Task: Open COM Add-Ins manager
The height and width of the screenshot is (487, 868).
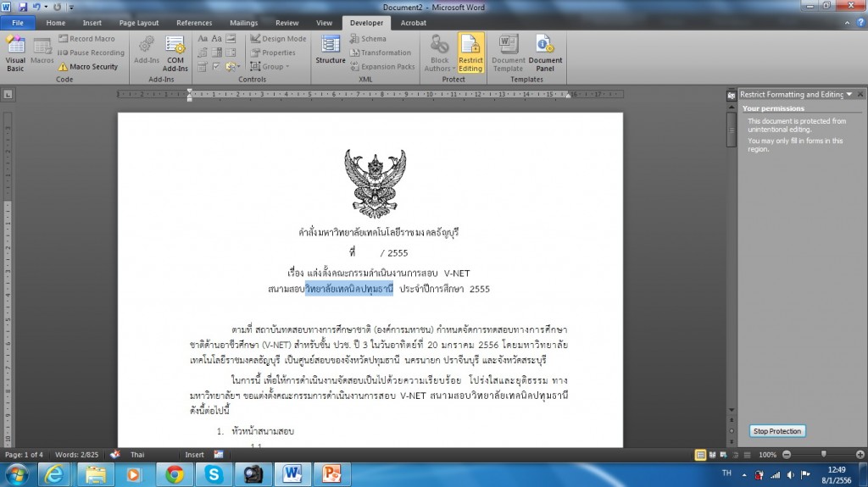Action: 175,53
